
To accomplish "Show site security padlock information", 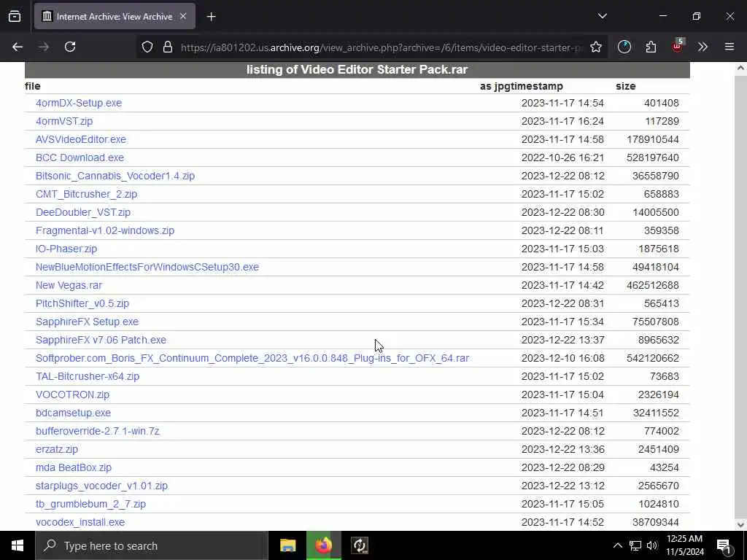I will click(x=168, y=47).
